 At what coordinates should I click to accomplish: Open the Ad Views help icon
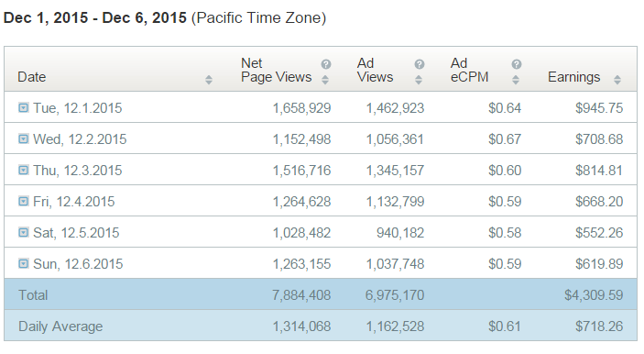click(x=419, y=64)
